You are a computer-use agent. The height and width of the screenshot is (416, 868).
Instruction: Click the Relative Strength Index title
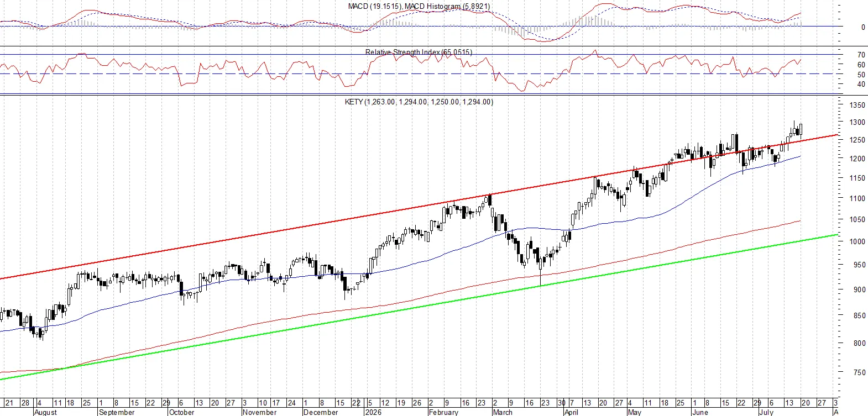point(419,52)
